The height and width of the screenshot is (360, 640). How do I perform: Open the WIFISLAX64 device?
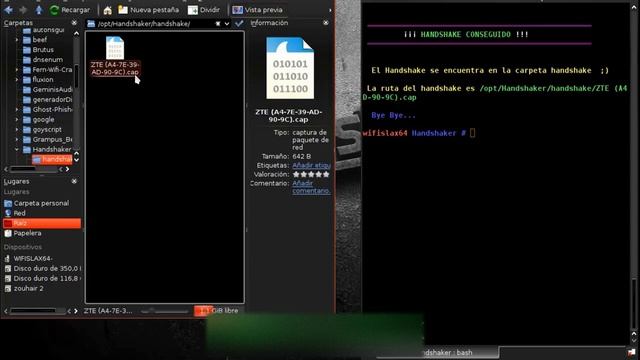[x=29, y=258]
